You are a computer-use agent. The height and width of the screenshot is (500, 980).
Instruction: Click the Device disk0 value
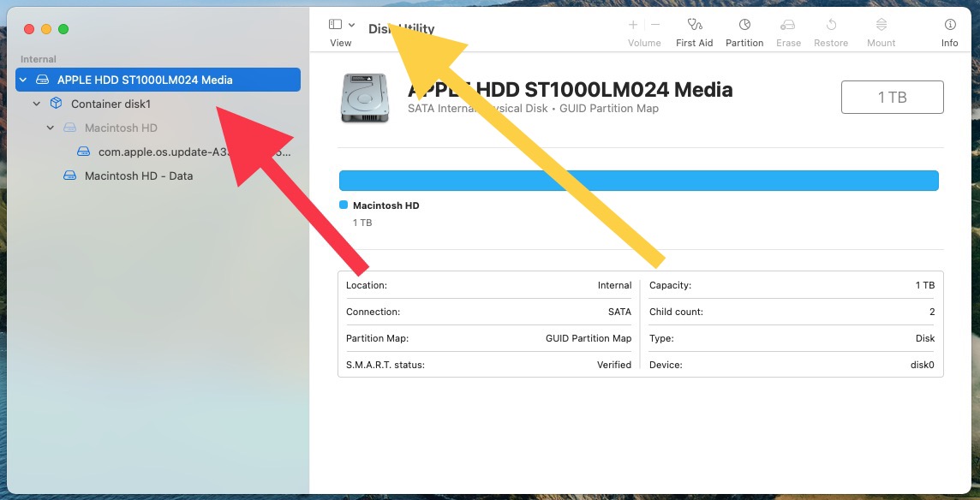pyautogui.click(x=922, y=365)
